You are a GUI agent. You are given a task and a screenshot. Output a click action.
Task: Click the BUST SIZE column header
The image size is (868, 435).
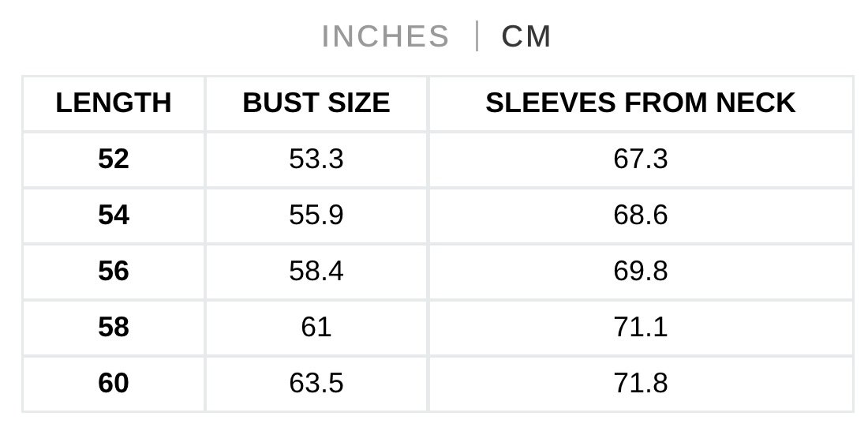[x=316, y=103]
